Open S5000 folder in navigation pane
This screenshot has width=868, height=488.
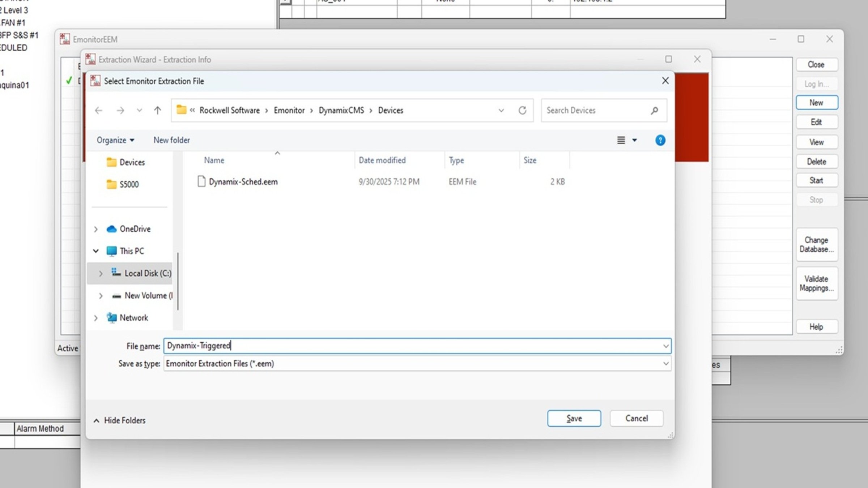[129, 184]
